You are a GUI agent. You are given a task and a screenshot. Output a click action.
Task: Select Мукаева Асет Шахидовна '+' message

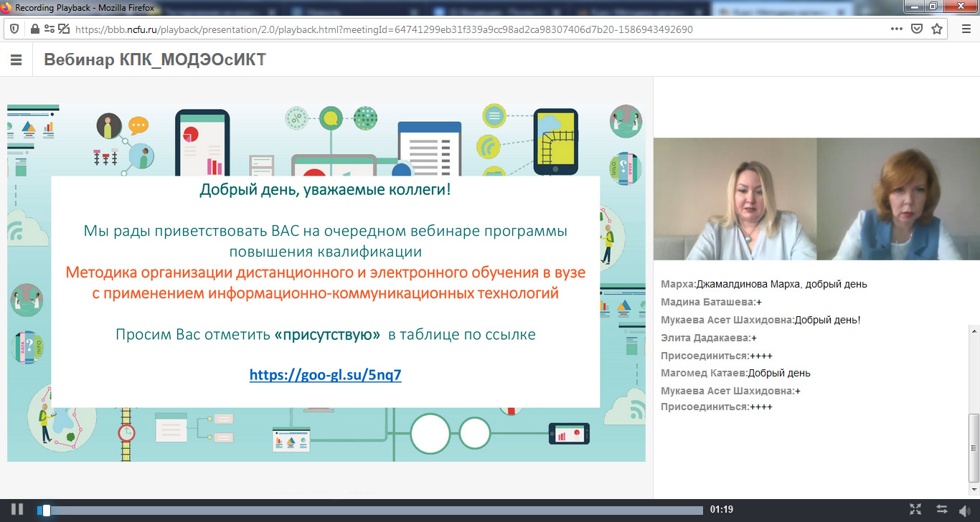click(x=730, y=391)
